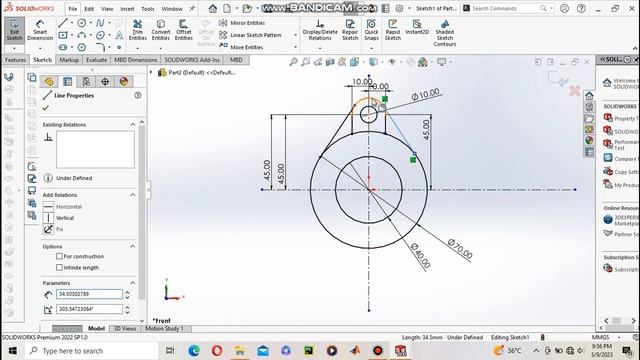Viewport: 640px width, 360px height.
Task: Confirm Line Properties with green checkmark
Action: [x=46, y=108]
